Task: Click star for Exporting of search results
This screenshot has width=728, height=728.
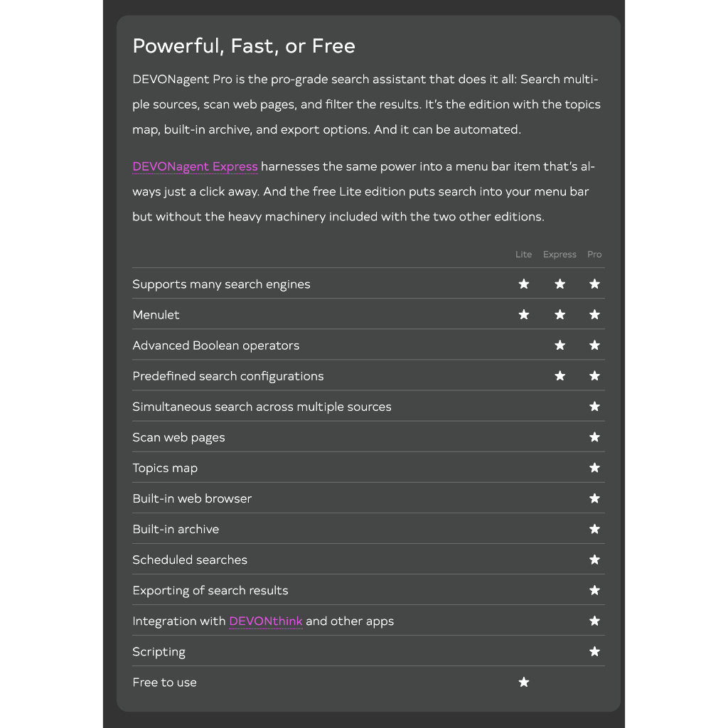Action: pos(595,590)
